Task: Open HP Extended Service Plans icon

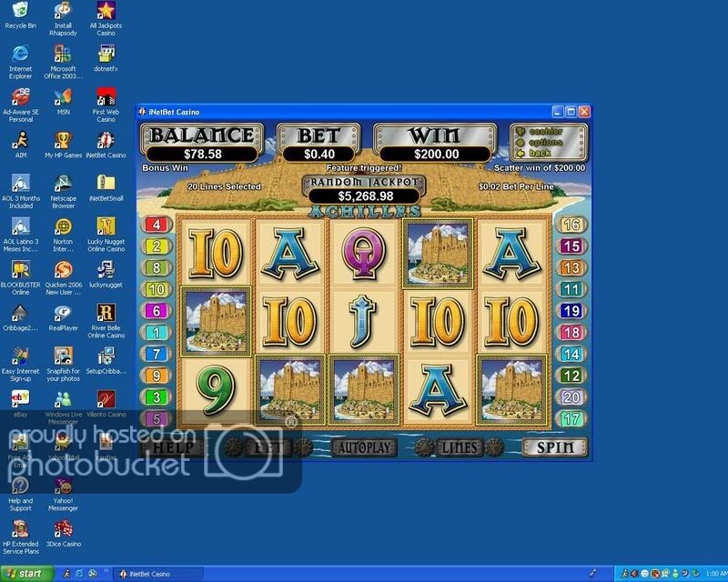Action: pyautogui.click(x=20, y=537)
